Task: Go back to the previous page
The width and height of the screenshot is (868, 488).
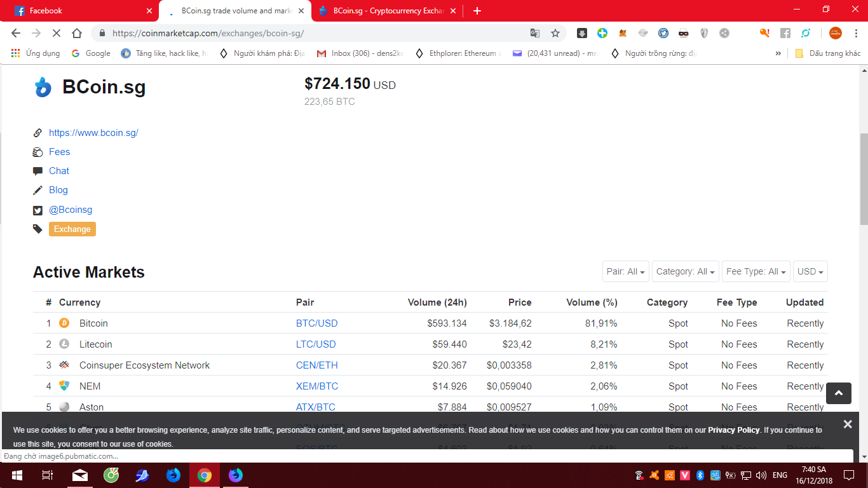Action: click(16, 33)
